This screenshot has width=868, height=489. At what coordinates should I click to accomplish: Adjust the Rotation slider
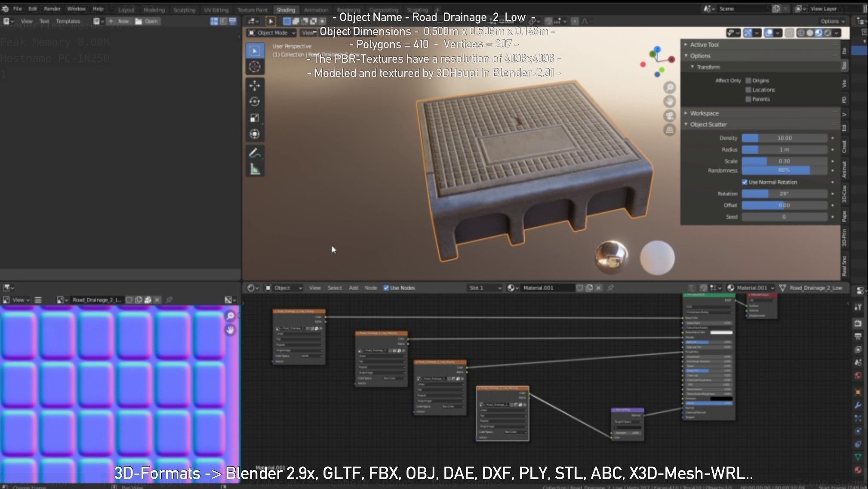point(785,194)
